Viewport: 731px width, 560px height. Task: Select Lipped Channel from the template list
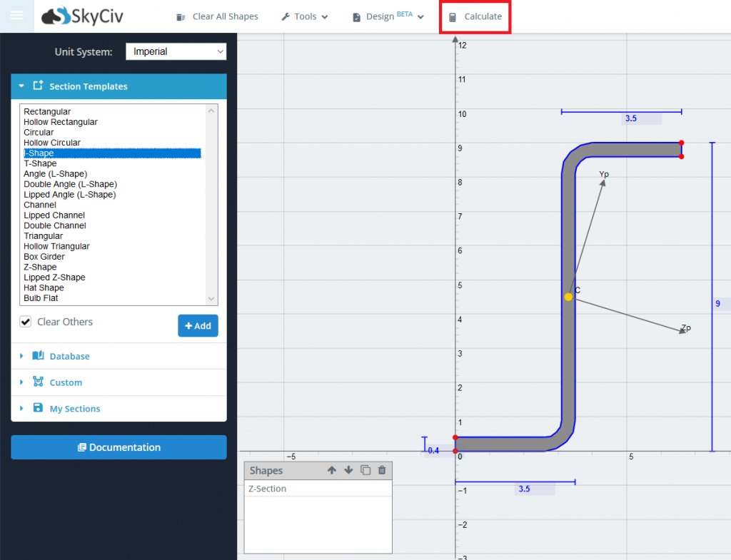[x=54, y=215]
